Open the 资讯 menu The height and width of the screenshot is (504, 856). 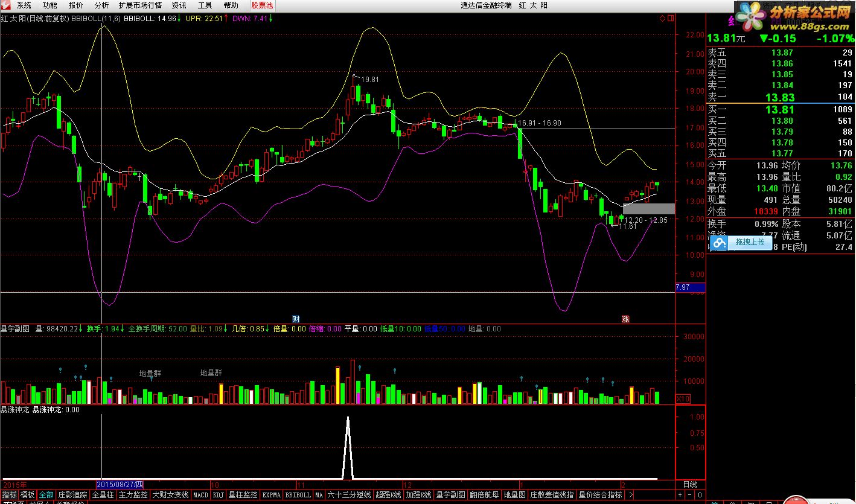(179, 5)
